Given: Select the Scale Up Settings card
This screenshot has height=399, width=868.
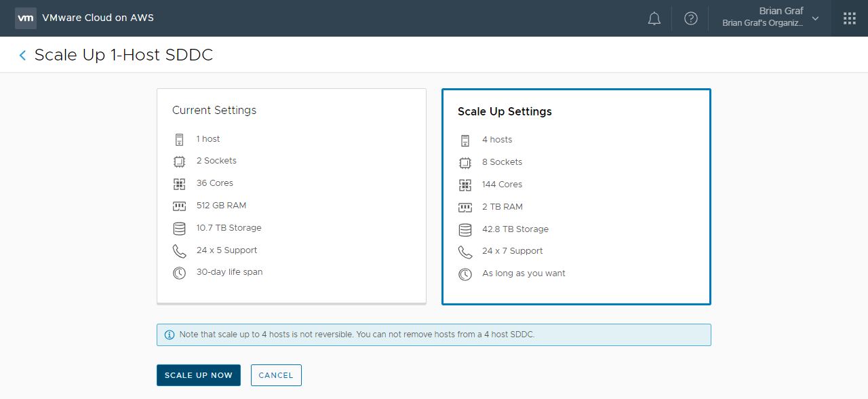Looking at the screenshot, I should coord(576,197).
